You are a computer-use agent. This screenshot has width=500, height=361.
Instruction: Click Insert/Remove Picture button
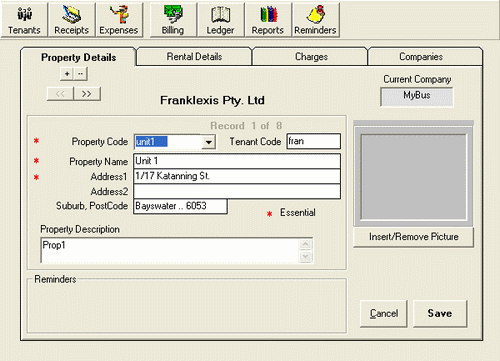pos(413,237)
